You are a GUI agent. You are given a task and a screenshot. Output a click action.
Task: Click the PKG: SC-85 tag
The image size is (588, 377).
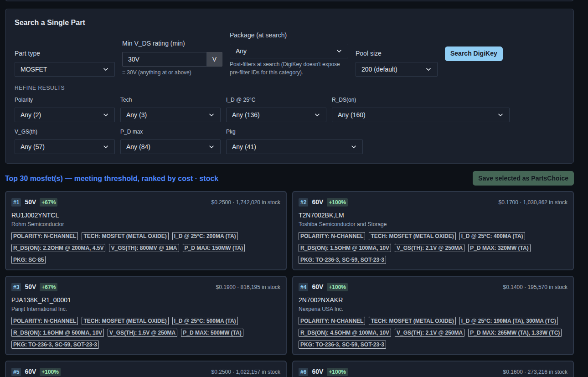click(x=28, y=260)
